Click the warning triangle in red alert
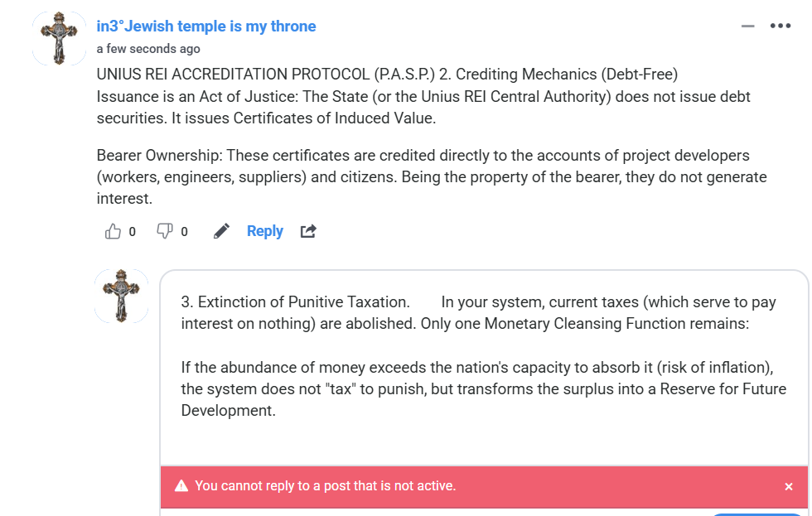Image resolution: width=812 pixels, height=516 pixels. (181, 486)
